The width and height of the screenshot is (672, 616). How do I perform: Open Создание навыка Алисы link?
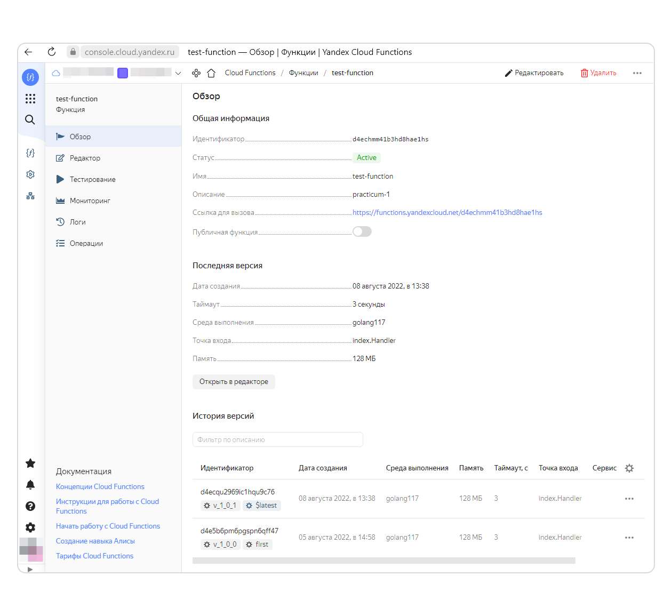[x=95, y=541]
